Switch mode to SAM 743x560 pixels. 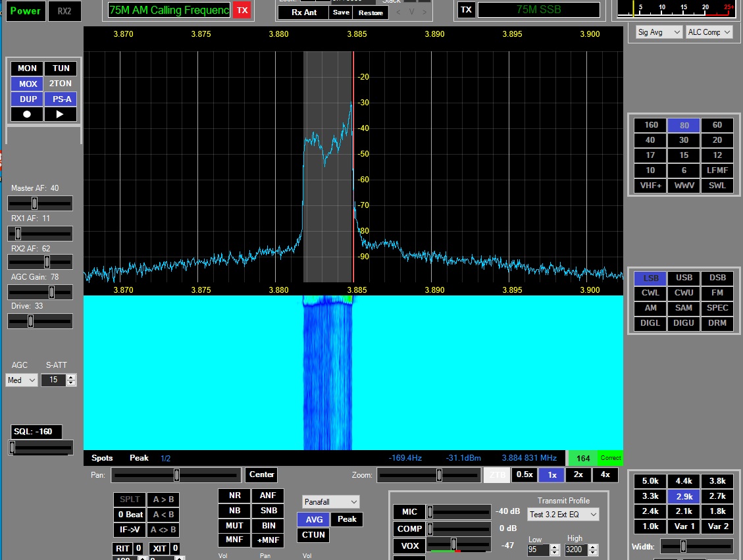[x=684, y=308]
